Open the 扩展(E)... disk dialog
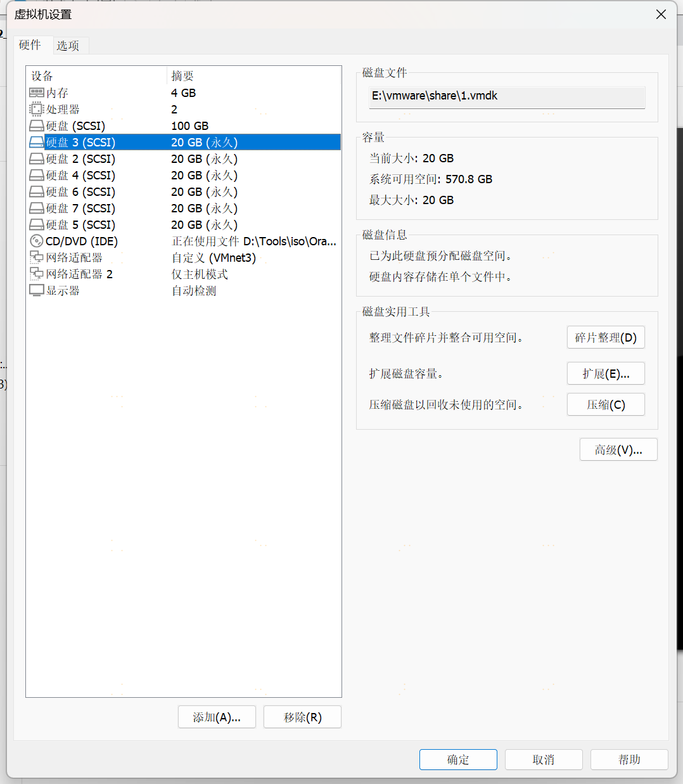The height and width of the screenshot is (784, 683). 606,374
